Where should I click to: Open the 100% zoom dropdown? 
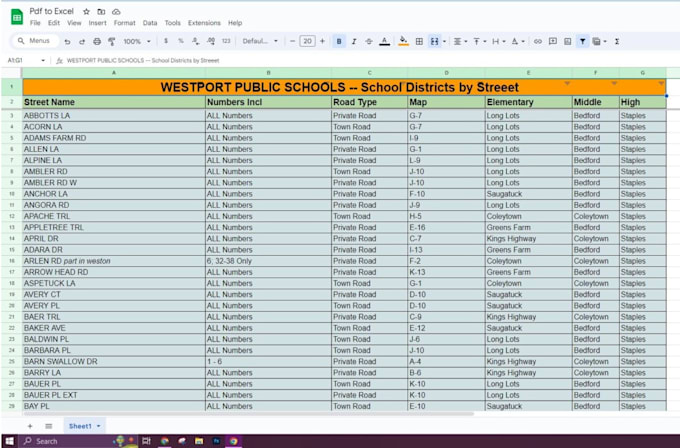pyautogui.click(x=137, y=42)
